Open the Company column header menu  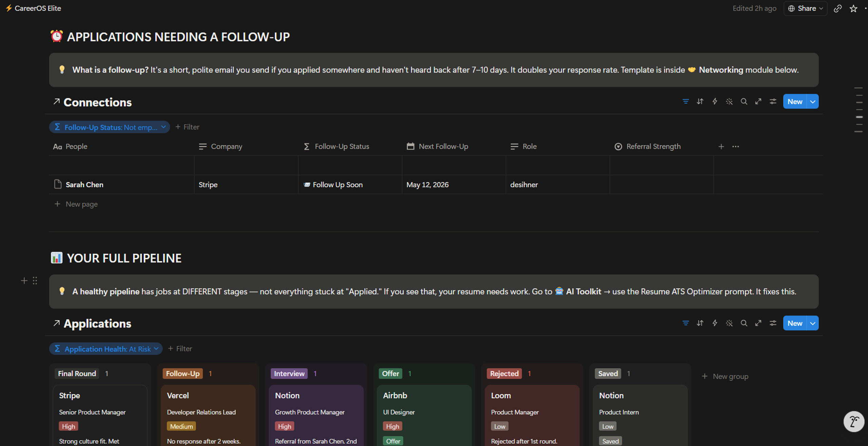point(246,147)
